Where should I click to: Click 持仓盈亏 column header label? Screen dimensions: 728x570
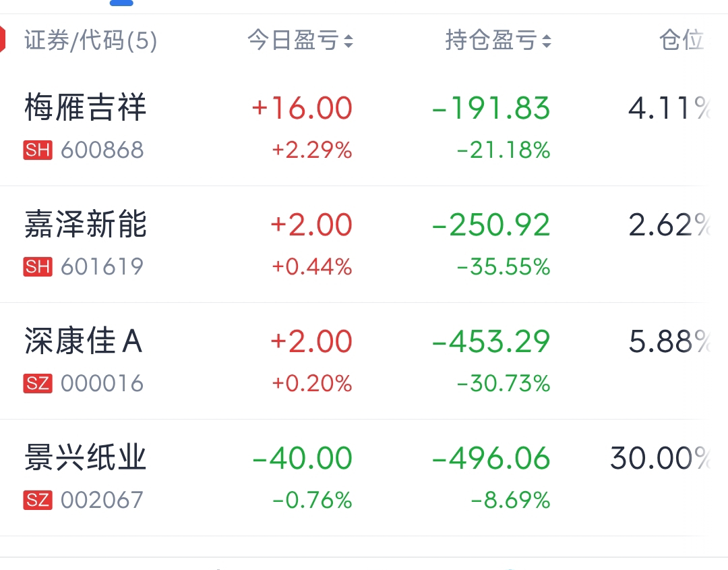491,41
